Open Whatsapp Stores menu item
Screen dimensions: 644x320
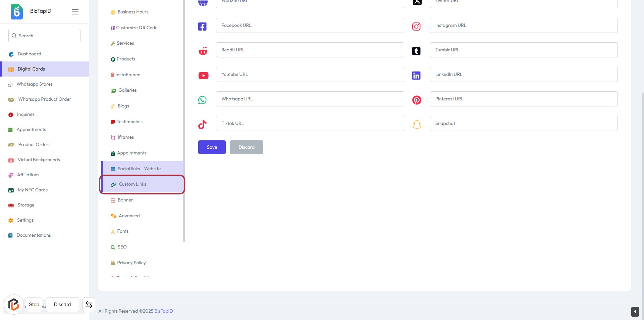[35, 84]
